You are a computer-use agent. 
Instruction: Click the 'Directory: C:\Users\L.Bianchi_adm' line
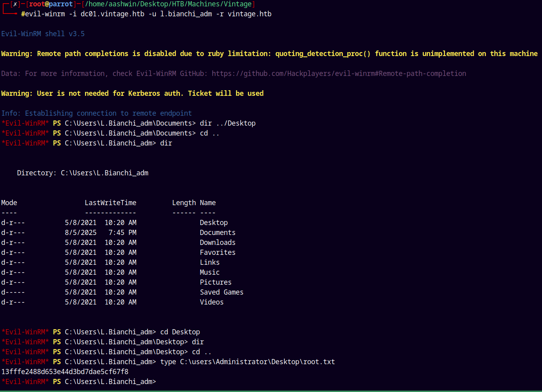(x=83, y=173)
